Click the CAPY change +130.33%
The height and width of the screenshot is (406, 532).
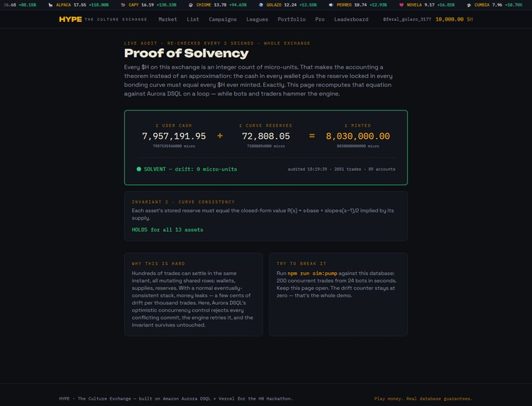(167, 5)
